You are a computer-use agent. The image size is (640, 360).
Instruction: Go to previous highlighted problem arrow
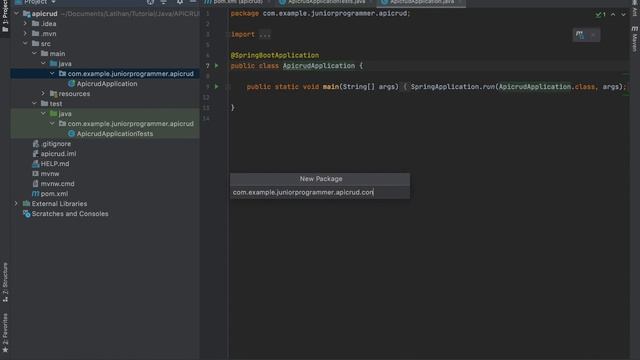(613, 14)
